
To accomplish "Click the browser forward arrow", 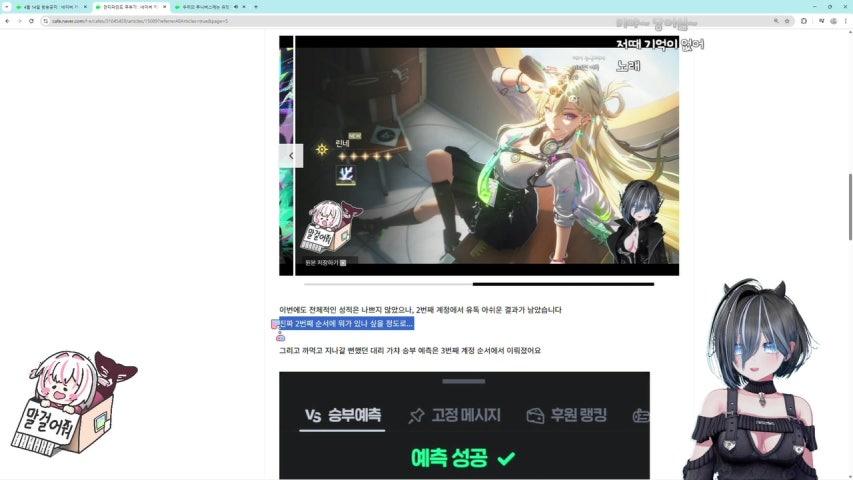I will pyautogui.click(x=19, y=21).
